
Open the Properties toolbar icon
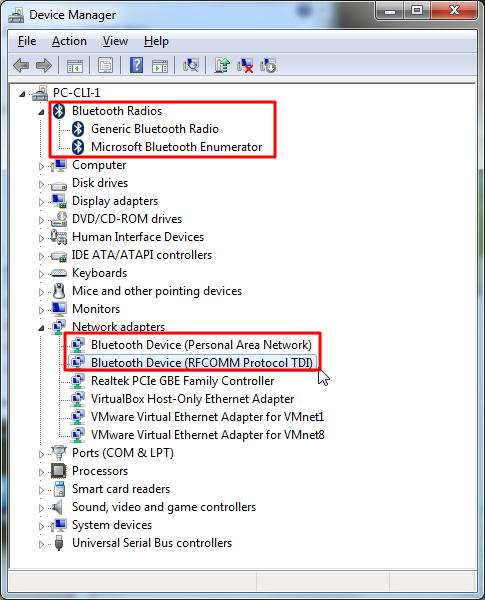pyautogui.click(x=105, y=65)
